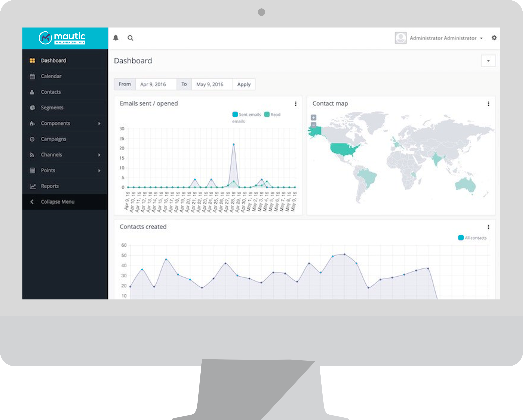Open Contacts created widget options

point(488,227)
